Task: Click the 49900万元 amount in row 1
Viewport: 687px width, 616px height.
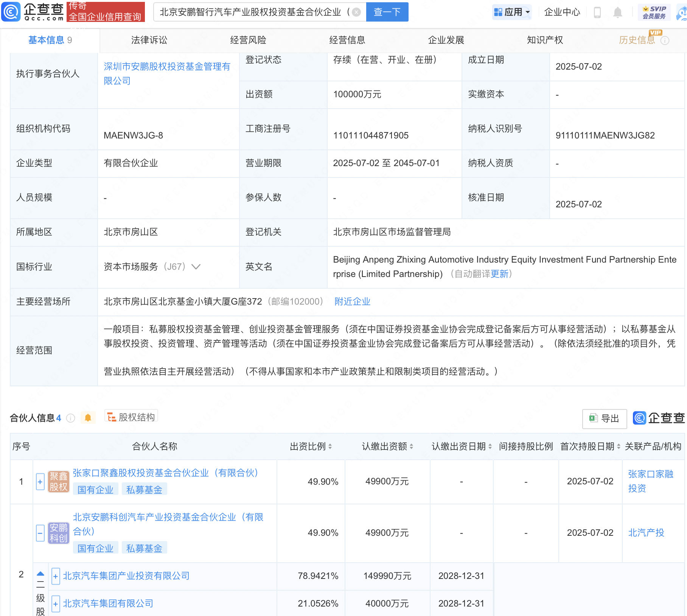Action: click(387, 481)
